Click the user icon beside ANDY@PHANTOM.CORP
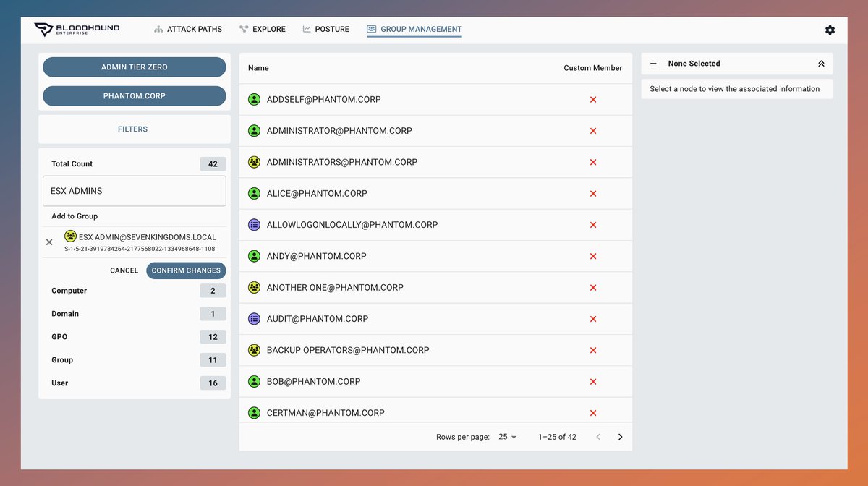 [x=254, y=256]
